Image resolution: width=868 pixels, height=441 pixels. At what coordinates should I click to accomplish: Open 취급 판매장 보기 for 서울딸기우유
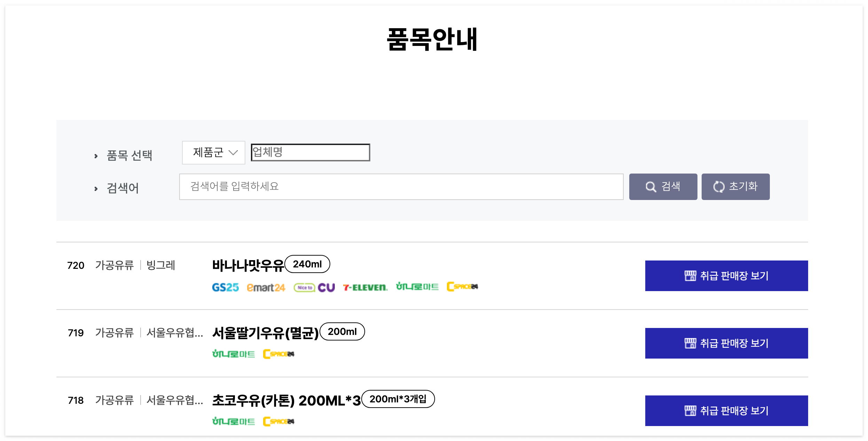coord(726,343)
